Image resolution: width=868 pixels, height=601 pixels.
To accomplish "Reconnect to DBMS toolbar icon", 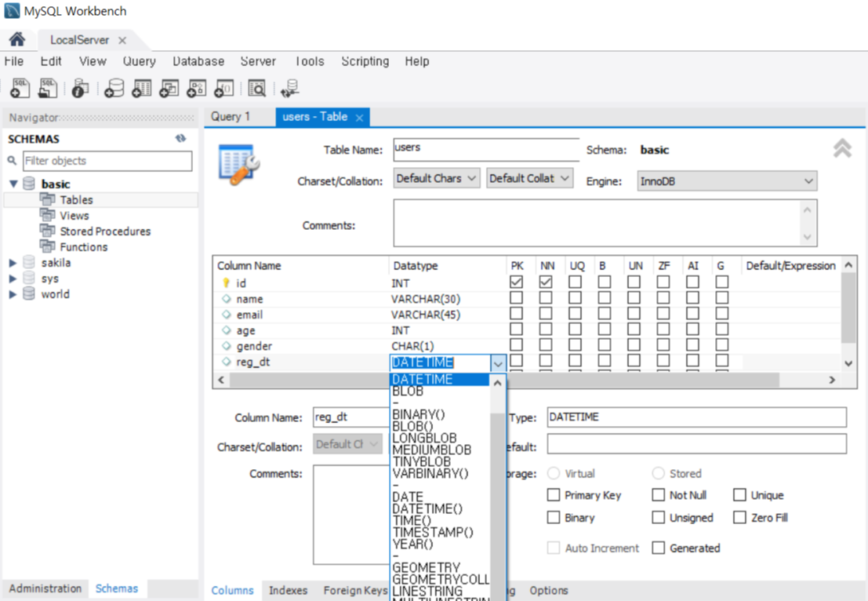I will coord(289,88).
